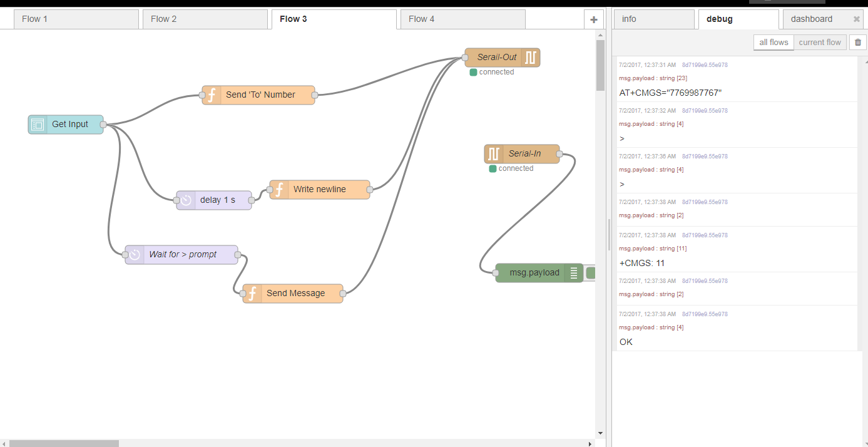The width and height of the screenshot is (868, 447).
Task: Click the '+CMGS: 11' debug message
Action: click(x=642, y=264)
